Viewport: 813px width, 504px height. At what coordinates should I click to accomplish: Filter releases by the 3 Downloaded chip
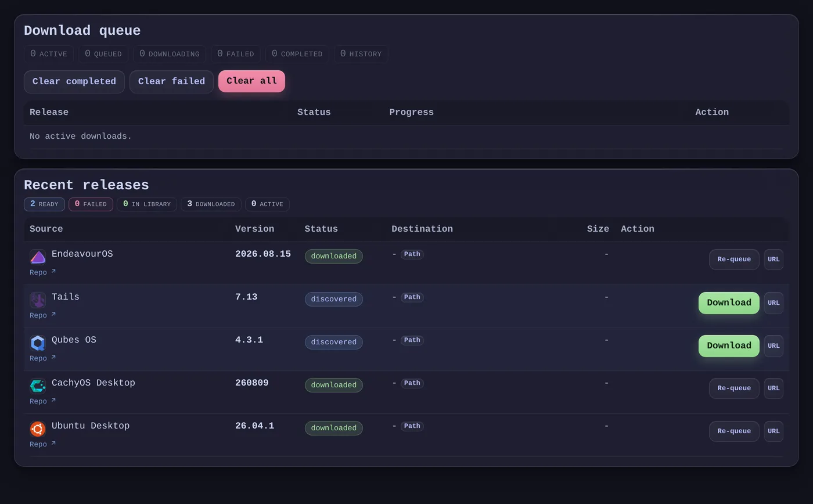tap(211, 204)
